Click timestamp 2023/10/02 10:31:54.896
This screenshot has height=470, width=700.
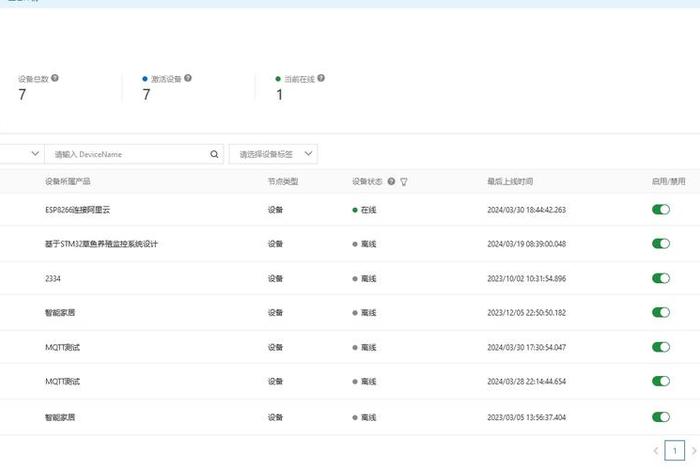pyautogui.click(x=527, y=279)
